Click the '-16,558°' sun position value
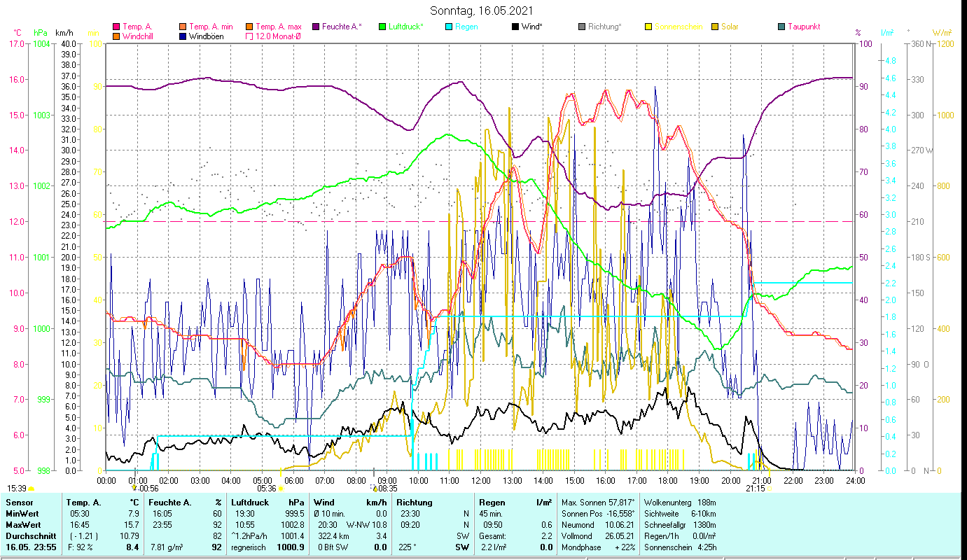Image resolution: width=967 pixels, height=560 pixels. (619, 513)
